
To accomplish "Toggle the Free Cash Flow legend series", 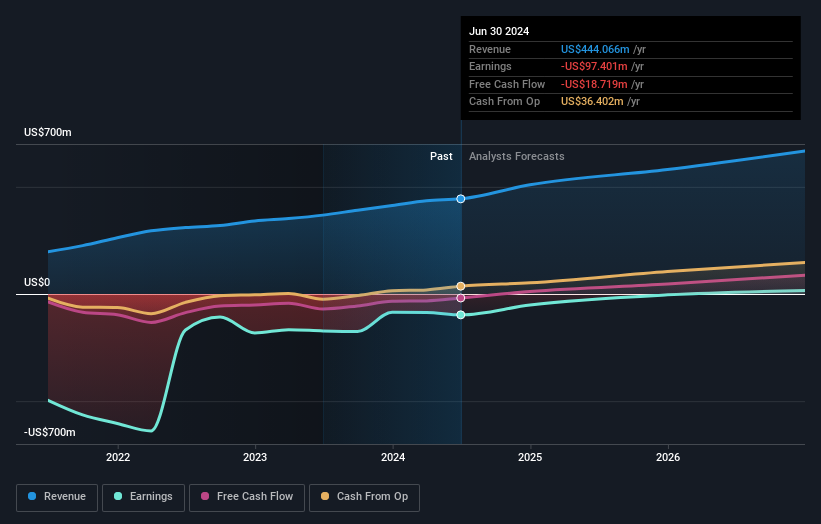I will click(x=247, y=497).
